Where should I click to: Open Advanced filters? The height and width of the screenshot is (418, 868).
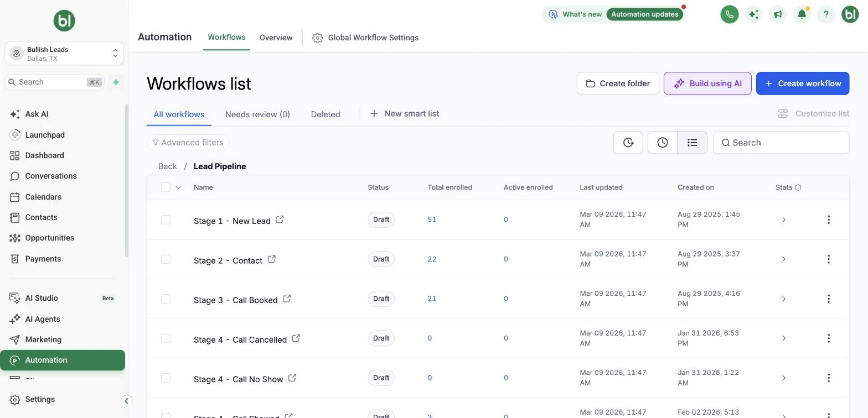188,143
